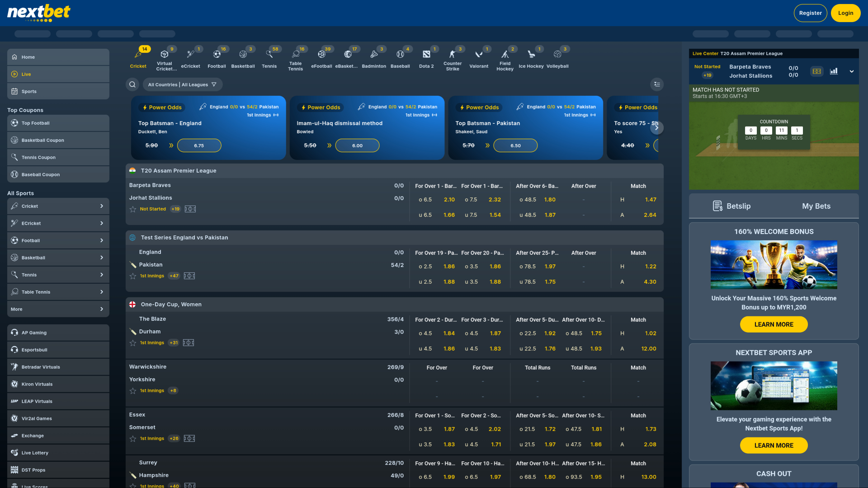Open Basketball in the sports bar
868x488 pixels.
point(243,59)
